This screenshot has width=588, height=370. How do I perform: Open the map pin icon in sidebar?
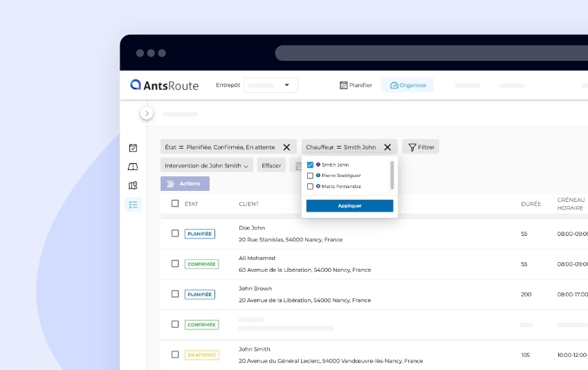134,185
